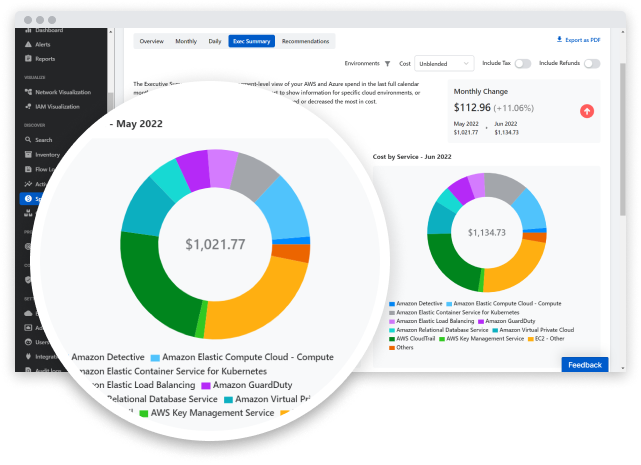This screenshot has width=641, height=465.
Task: Click the Environments filter funnel icon
Action: coord(388,63)
